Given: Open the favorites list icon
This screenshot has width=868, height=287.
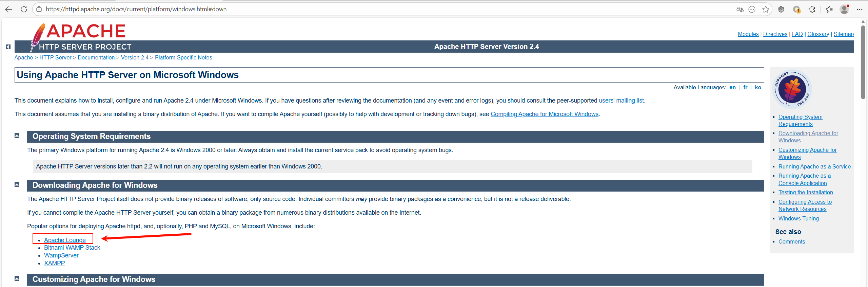Looking at the screenshot, I should [x=829, y=9].
